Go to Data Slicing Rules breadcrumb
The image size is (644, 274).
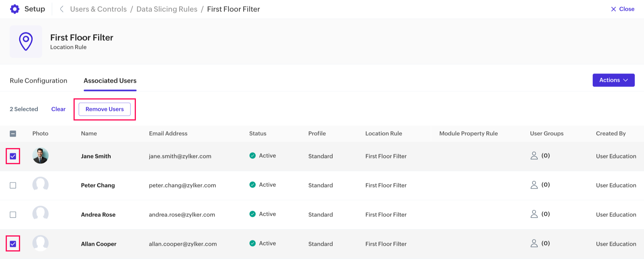[167, 9]
